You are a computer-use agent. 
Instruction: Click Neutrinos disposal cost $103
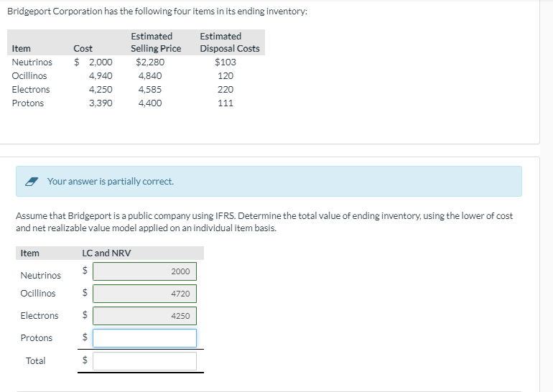tap(226, 62)
